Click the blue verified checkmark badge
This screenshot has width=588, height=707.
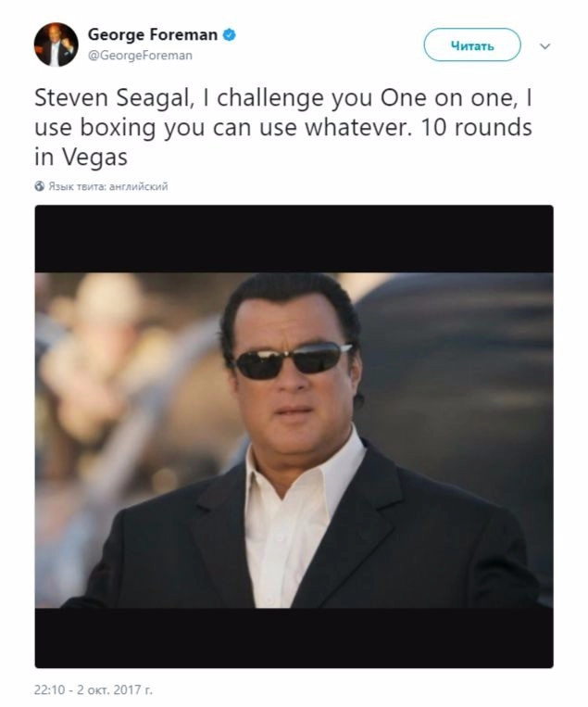tap(230, 34)
